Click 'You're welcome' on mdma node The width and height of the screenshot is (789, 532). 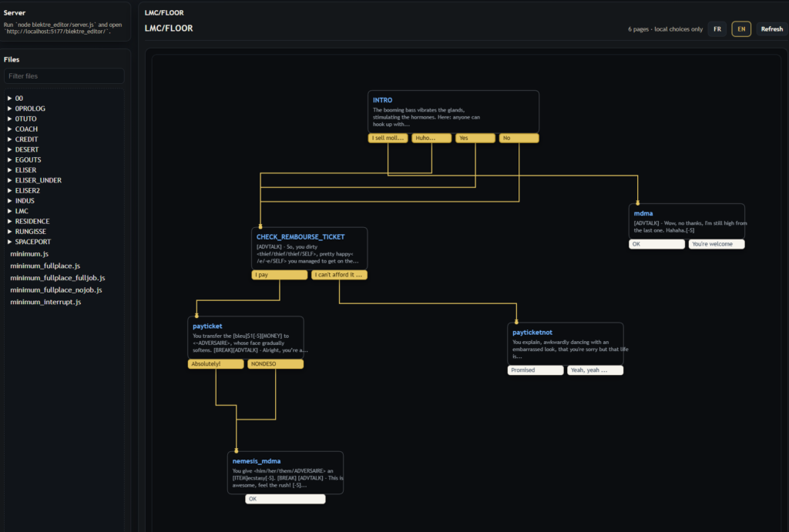717,244
